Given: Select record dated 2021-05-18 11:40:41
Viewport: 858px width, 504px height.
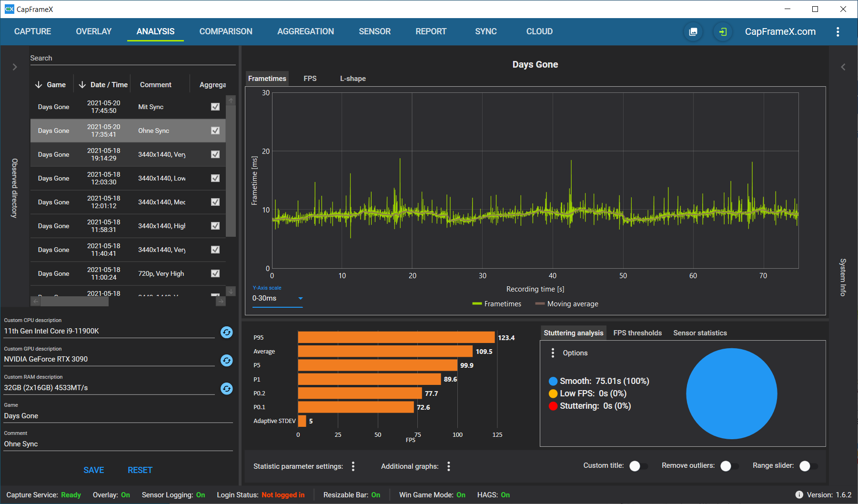Looking at the screenshot, I should 128,250.
